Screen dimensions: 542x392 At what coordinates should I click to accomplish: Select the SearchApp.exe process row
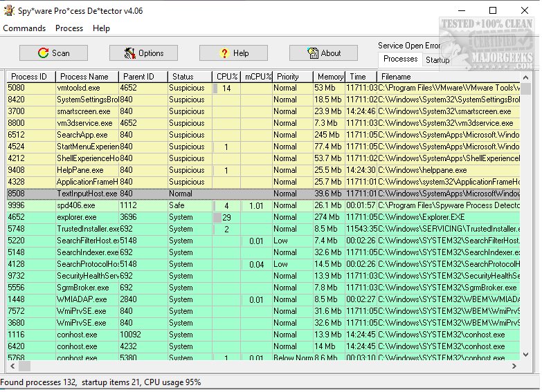tap(263, 135)
